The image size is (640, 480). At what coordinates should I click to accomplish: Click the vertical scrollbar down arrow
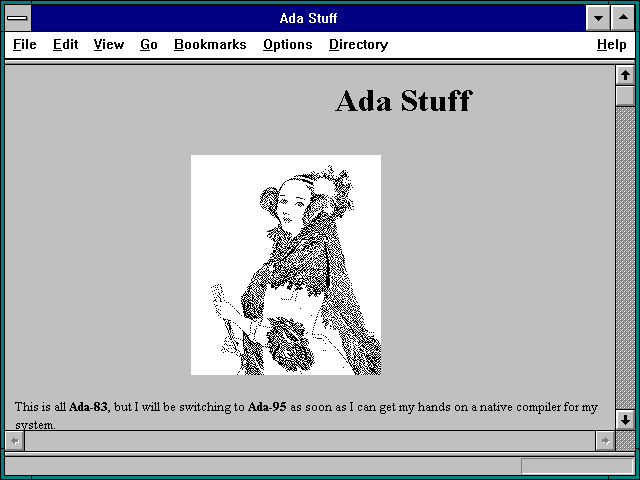tap(625, 420)
